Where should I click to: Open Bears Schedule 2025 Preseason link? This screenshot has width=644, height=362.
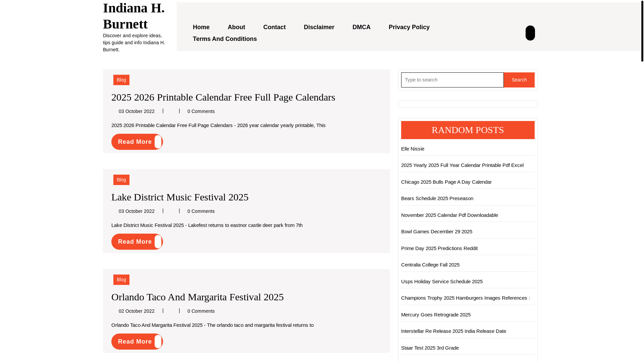(437, 198)
